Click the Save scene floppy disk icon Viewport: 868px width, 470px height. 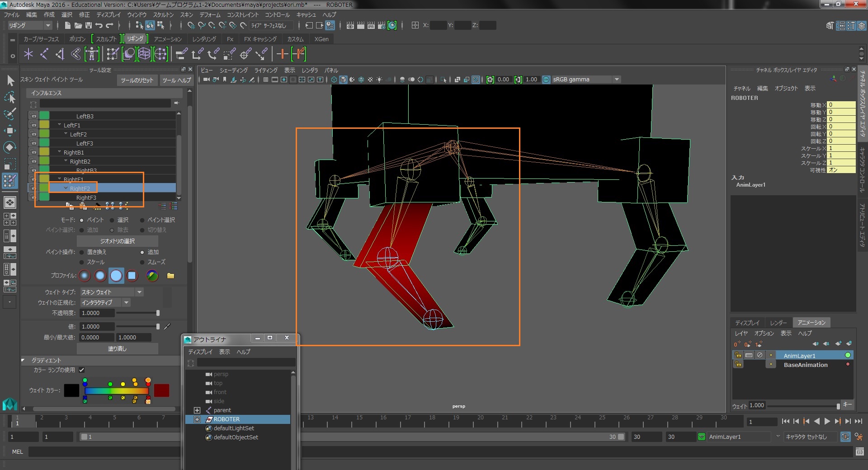point(89,25)
